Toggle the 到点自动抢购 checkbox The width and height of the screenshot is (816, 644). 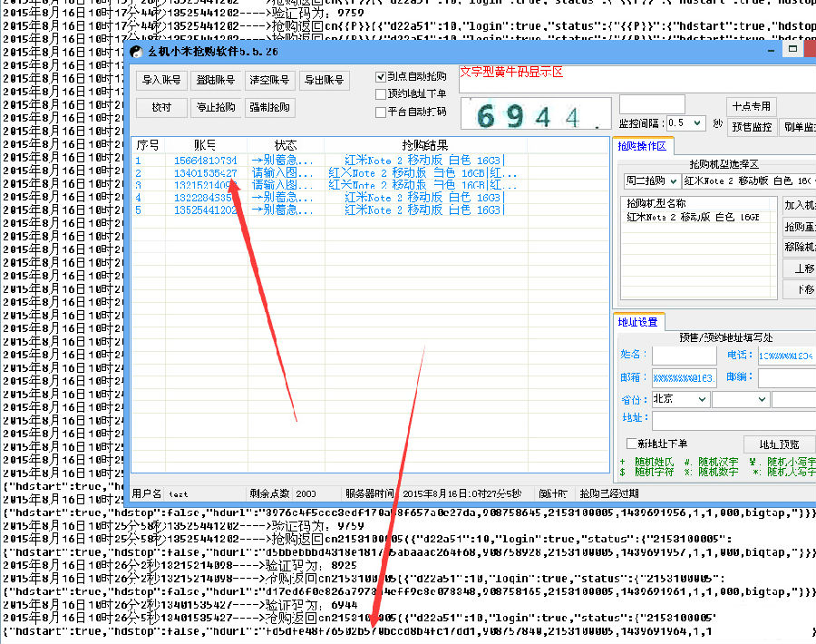382,77
